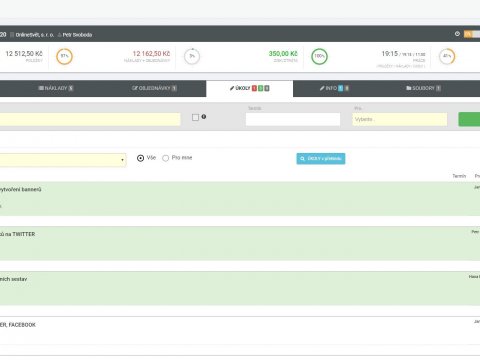The image size is (480, 360).
Task: Open the INFO tab
Action: [334, 88]
